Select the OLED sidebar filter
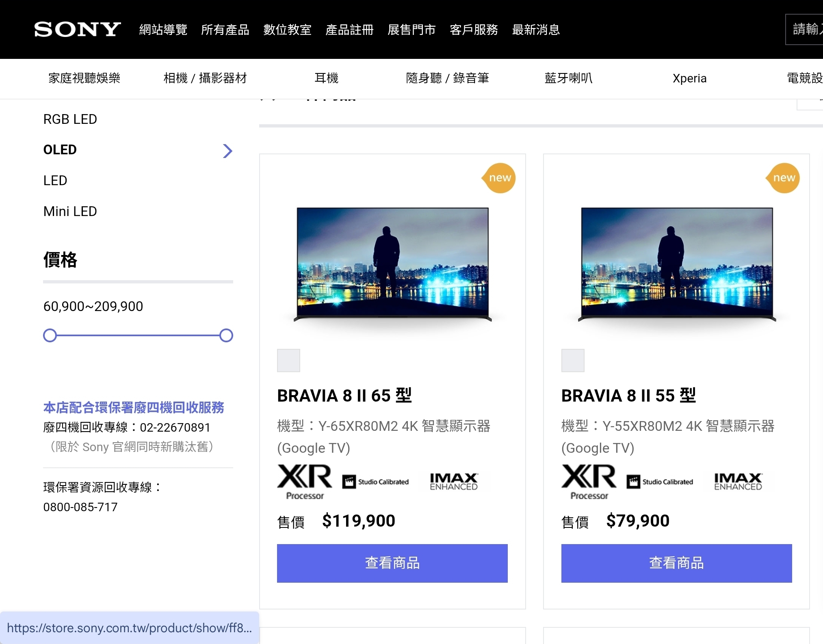 pyautogui.click(x=60, y=149)
